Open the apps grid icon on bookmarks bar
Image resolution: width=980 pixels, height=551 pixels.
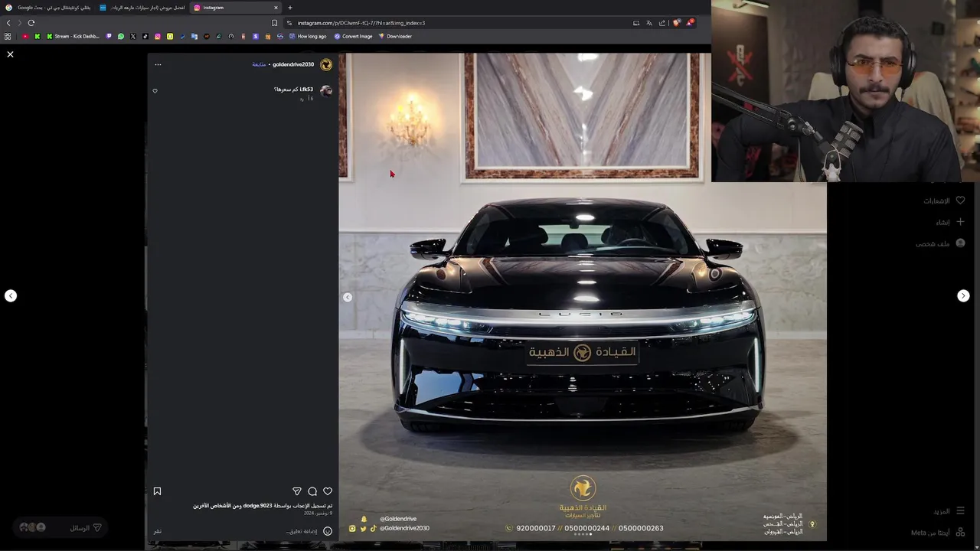[8, 36]
